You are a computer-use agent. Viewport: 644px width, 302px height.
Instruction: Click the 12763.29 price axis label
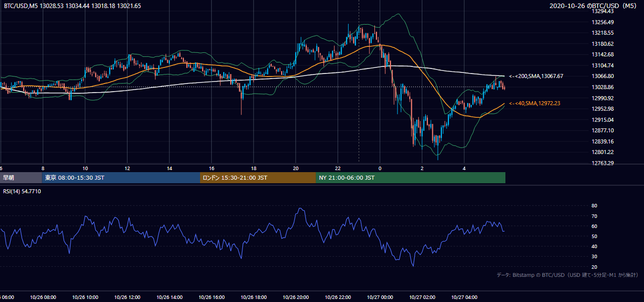tap(603, 163)
